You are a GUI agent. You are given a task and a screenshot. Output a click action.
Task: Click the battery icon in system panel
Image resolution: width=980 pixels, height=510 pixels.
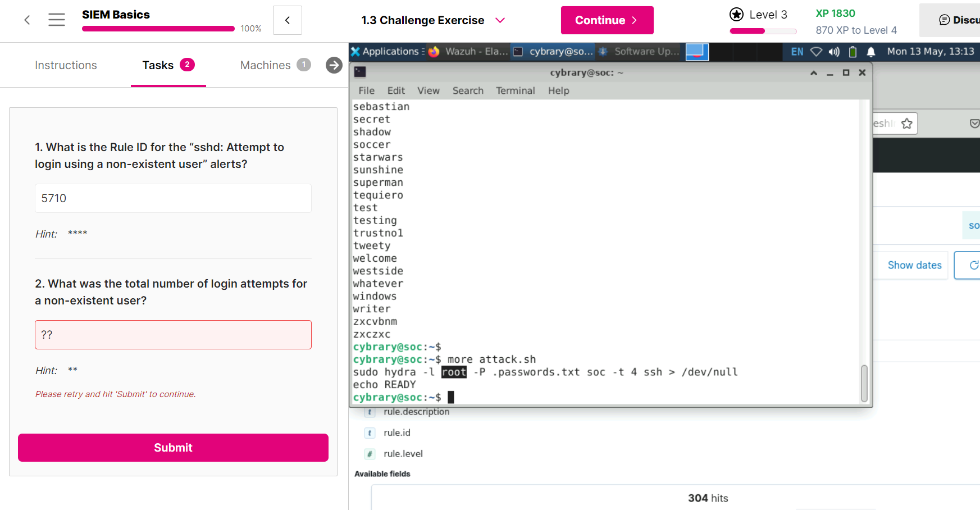tap(853, 52)
